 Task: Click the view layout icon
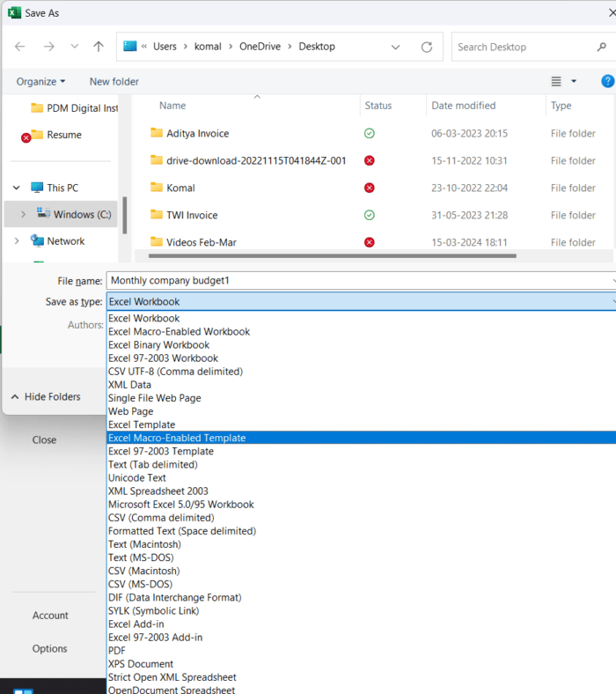pos(556,81)
